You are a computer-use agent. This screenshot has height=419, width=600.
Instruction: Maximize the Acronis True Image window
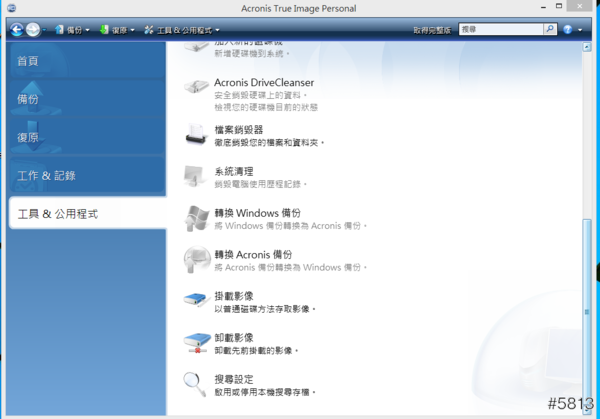tap(559, 6)
